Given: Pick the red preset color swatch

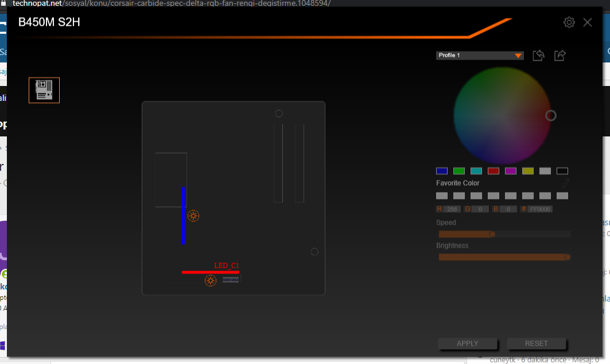Looking at the screenshot, I should pos(494,171).
